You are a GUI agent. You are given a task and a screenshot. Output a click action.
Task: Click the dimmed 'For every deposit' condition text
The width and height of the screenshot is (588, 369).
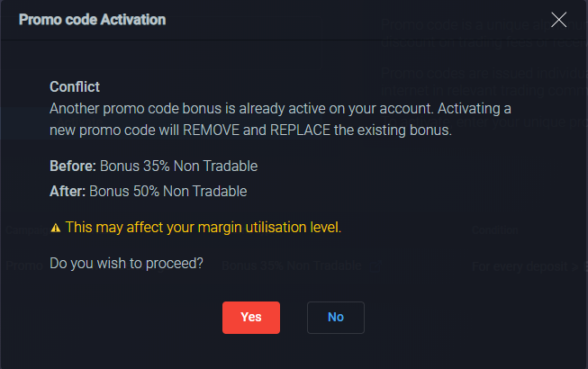pyautogui.click(x=525, y=266)
